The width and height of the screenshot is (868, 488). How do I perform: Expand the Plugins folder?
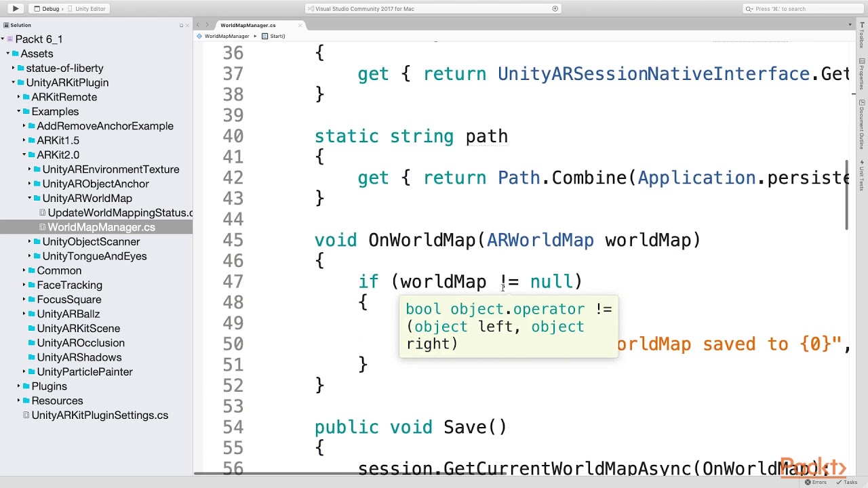tap(18, 386)
